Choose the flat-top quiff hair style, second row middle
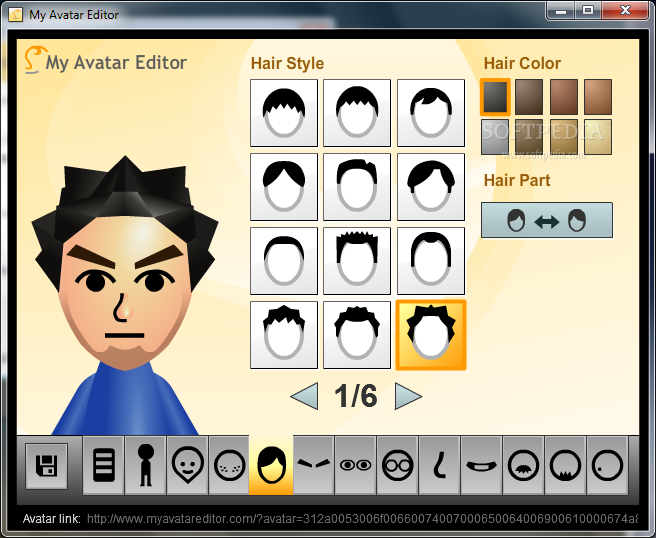Image resolution: width=656 pixels, height=538 pixels. coord(357,187)
